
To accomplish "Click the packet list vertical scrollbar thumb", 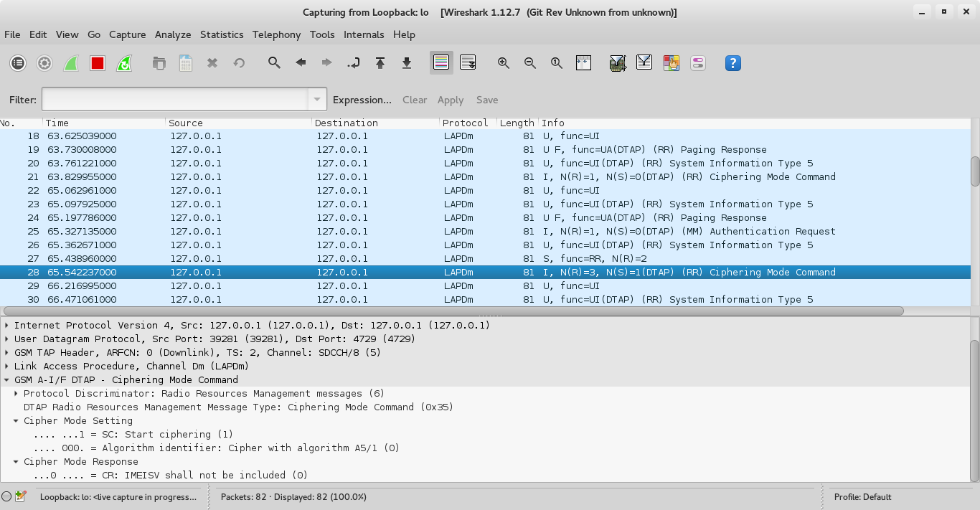I will coord(975,171).
